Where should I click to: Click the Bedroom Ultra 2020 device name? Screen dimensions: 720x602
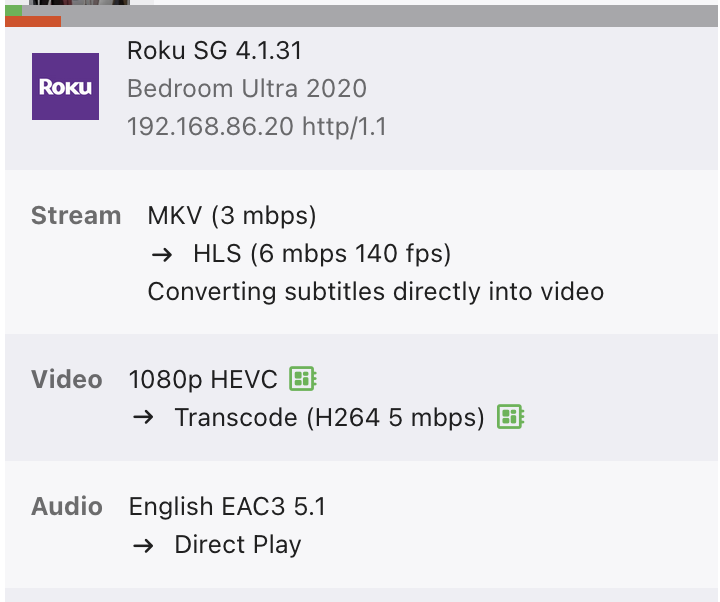click(x=246, y=88)
